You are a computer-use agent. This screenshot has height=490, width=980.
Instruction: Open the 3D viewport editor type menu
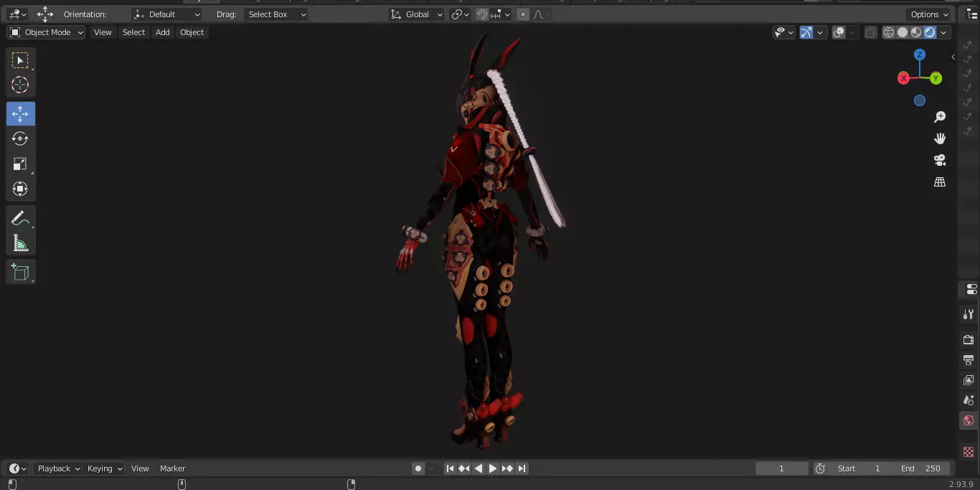pos(18,14)
